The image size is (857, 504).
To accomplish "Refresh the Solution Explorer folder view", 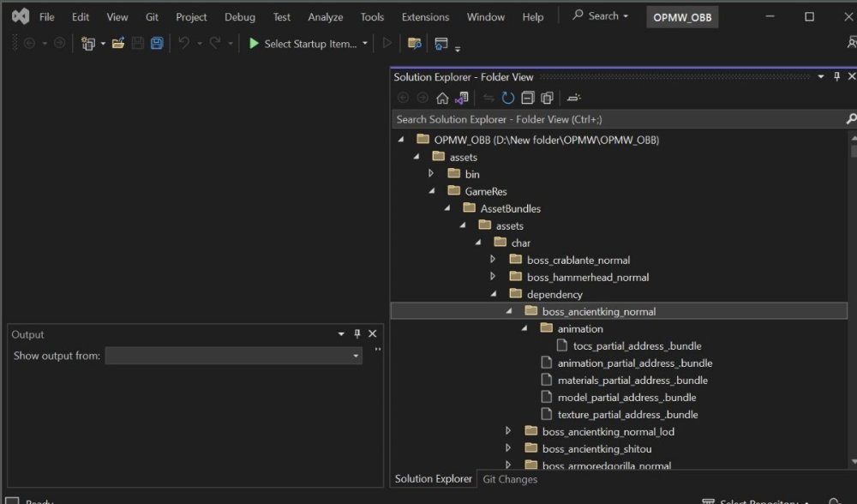I will (508, 98).
